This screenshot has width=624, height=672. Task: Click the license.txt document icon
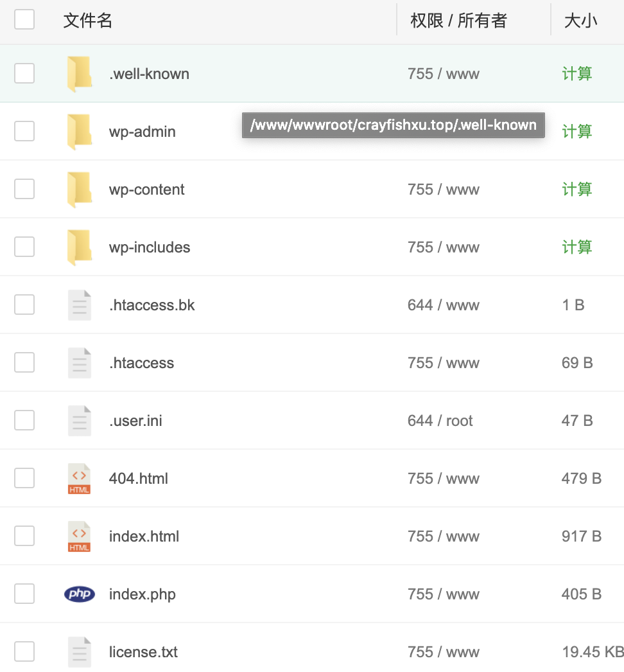(79, 652)
